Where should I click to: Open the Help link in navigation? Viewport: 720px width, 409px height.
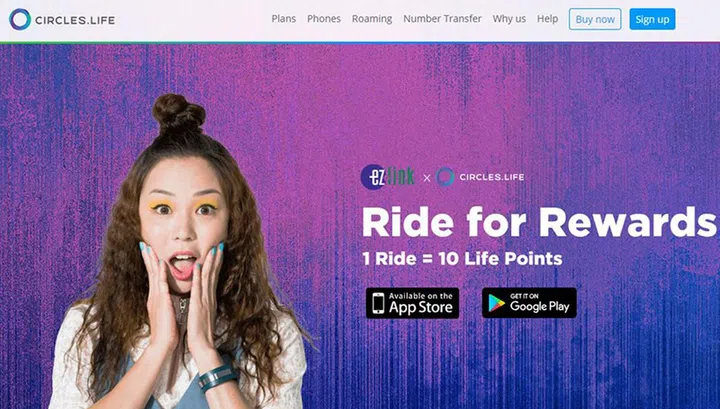point(547,19)
